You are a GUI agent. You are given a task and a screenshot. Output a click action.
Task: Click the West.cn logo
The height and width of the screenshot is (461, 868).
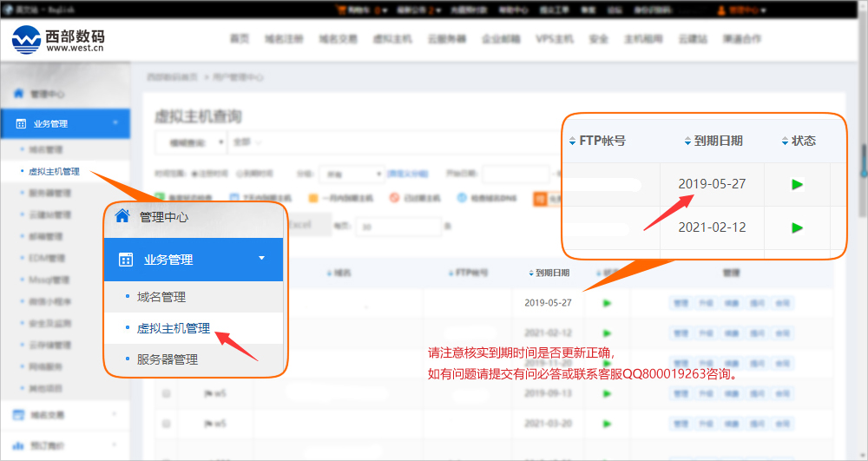[x=59, y=39]
